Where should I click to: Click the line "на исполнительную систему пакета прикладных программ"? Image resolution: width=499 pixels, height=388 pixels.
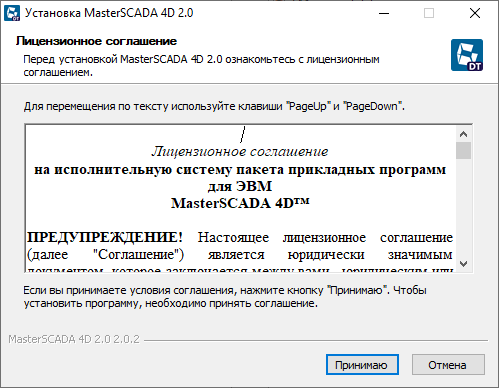tap(240, 170)
